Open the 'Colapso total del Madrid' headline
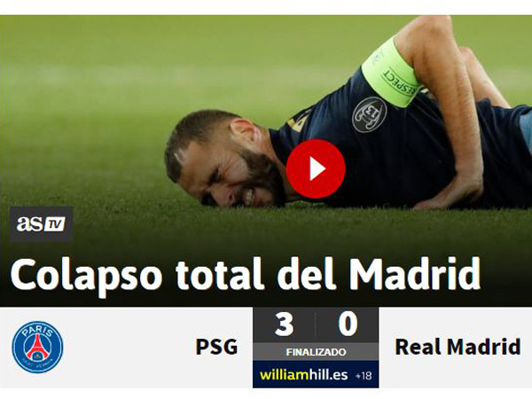Image resolution: width=532 pixels, height=399 pixels. coord(246,274)
